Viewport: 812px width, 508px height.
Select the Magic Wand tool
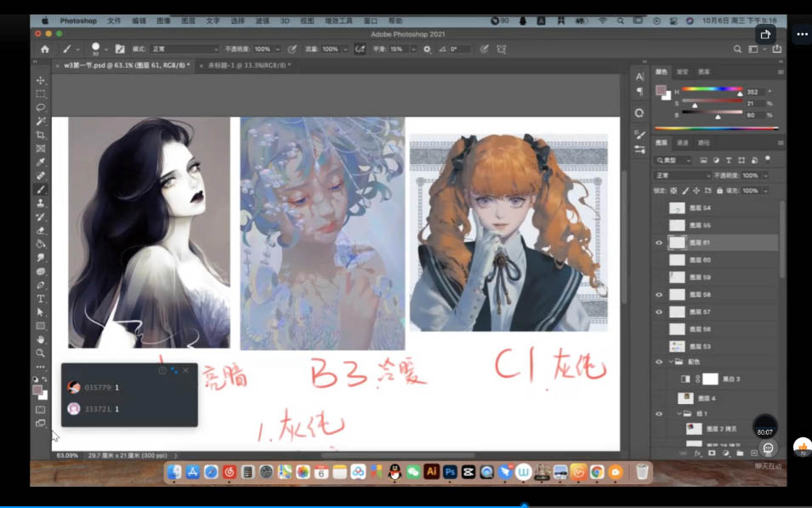[x=41, y=122]
